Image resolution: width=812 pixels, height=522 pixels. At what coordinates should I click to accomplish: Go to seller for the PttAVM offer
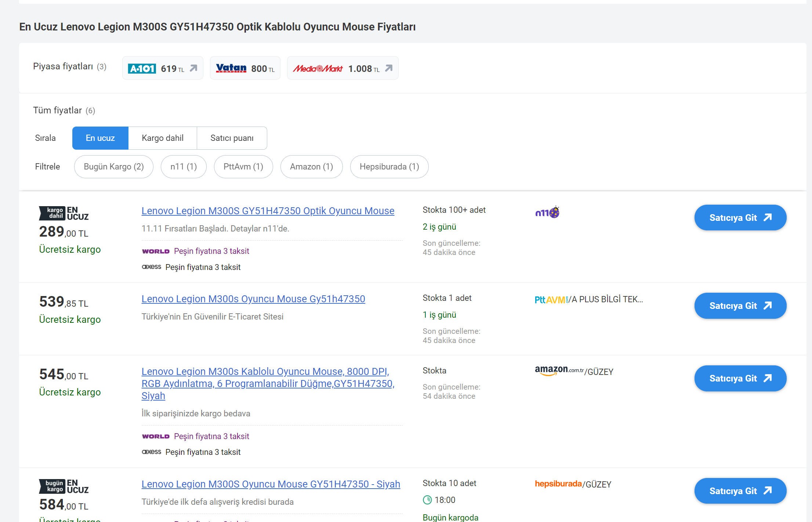click(740, 306)
